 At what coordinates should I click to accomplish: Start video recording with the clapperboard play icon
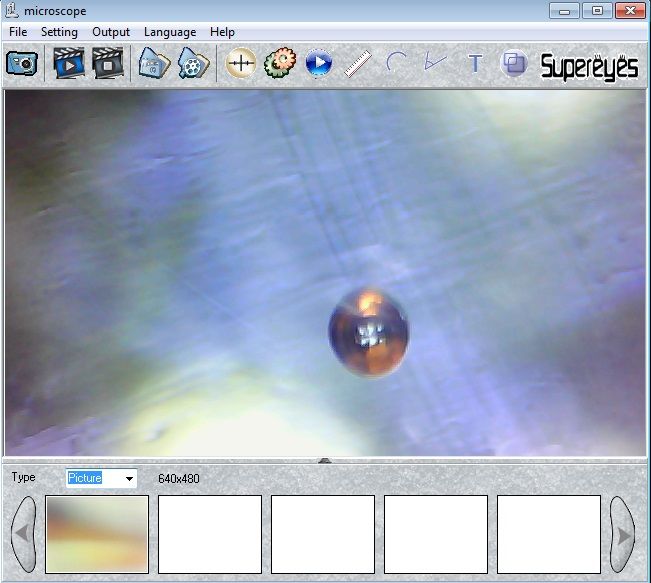[x=69, y=63]
